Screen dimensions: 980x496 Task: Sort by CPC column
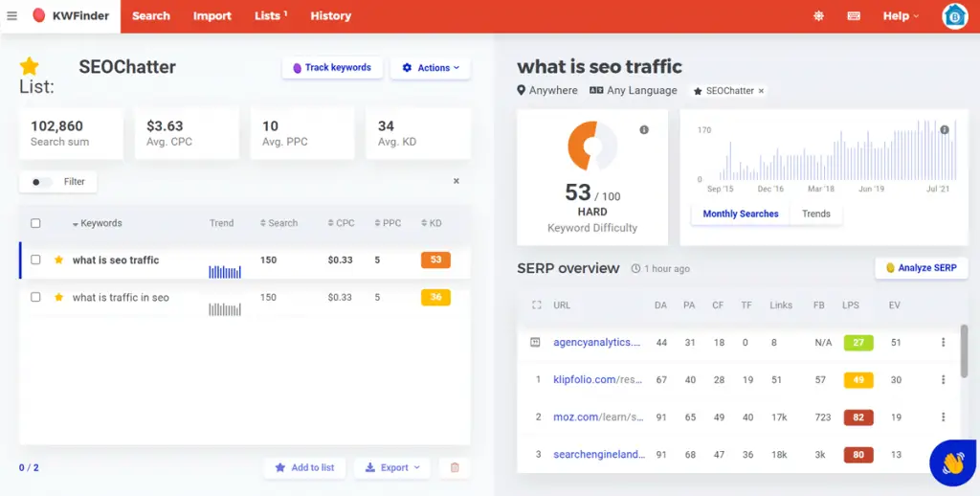[x=342, y=223]
